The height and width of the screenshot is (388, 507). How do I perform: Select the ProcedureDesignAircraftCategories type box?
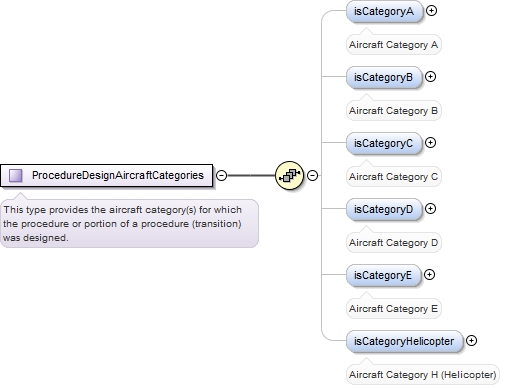(x=107, y=175)
